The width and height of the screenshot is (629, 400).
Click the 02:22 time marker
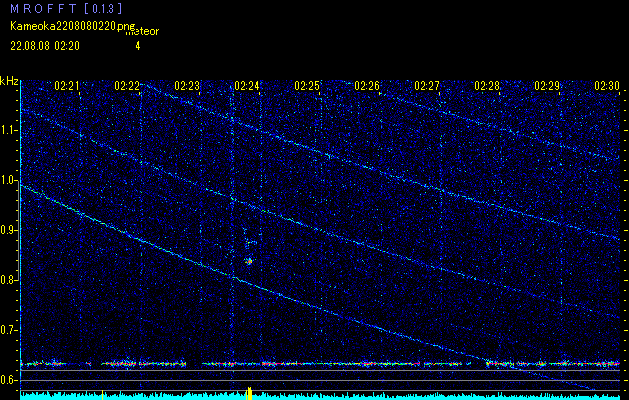point(127,86)
